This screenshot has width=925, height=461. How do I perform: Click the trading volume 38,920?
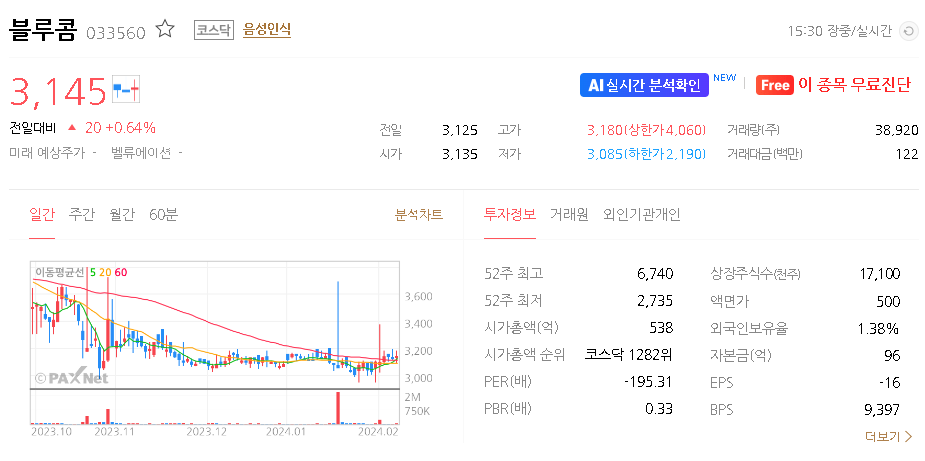click(897, 130)
